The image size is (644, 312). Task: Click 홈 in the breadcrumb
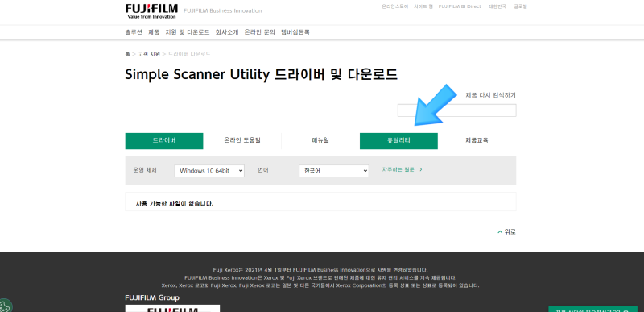[x=127, y=54]
